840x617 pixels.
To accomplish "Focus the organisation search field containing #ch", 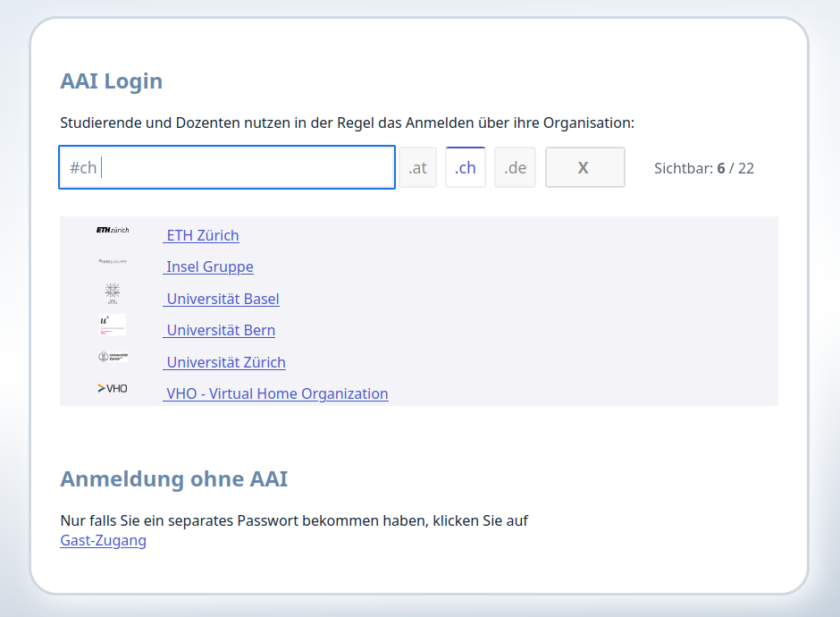I will (x=227, y=167).
